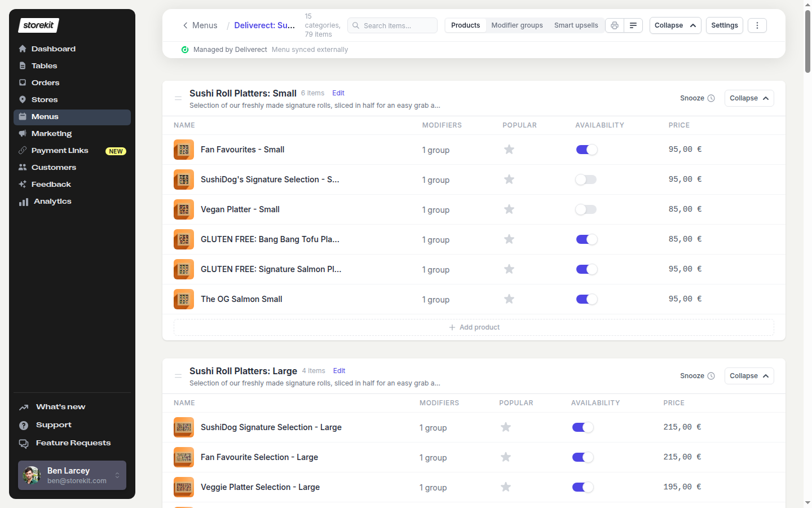Open menu Settings
This screenshot has width=812, height=508.
click(x=725, y=25)
